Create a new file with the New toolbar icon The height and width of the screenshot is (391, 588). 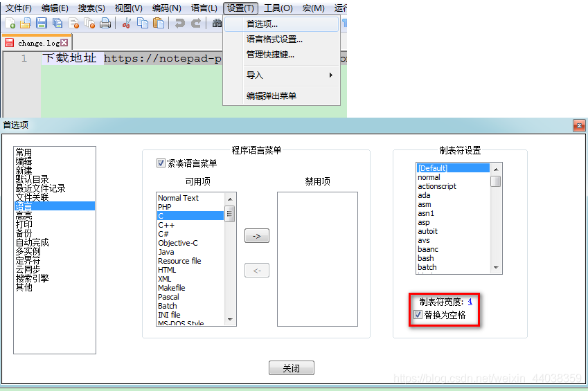click(10, 24)
